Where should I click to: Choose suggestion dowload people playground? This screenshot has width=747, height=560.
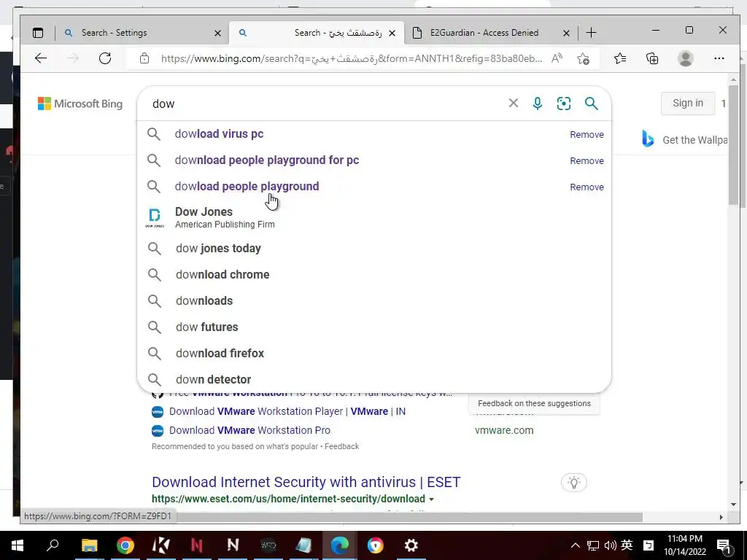click(x=374, y=187)
